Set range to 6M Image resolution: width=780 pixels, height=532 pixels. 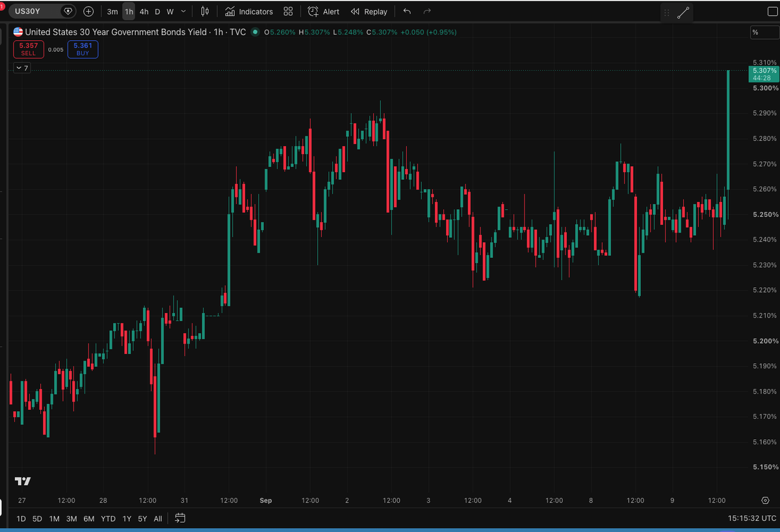(x=89, y=518)
